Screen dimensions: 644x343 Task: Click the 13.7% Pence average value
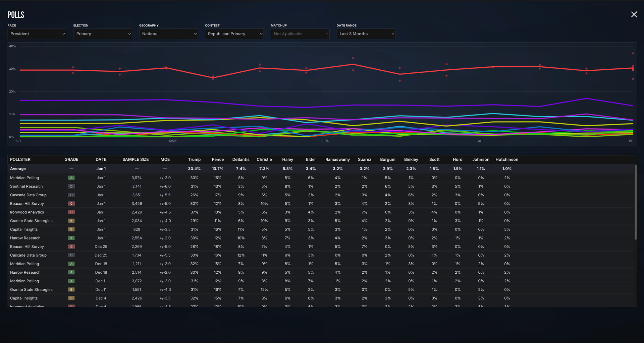218,169
